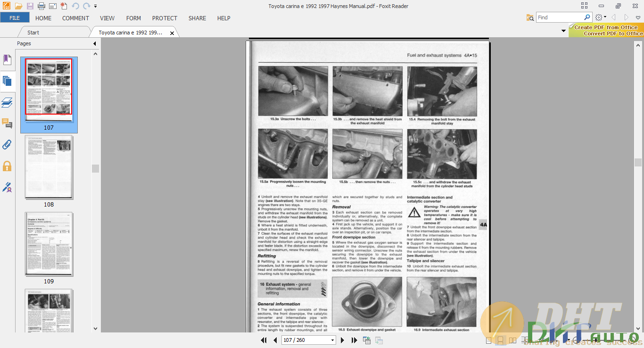Click the magnifier search button in Find box
The height and width of the screenshot is (348, 644).
point(587,17)
